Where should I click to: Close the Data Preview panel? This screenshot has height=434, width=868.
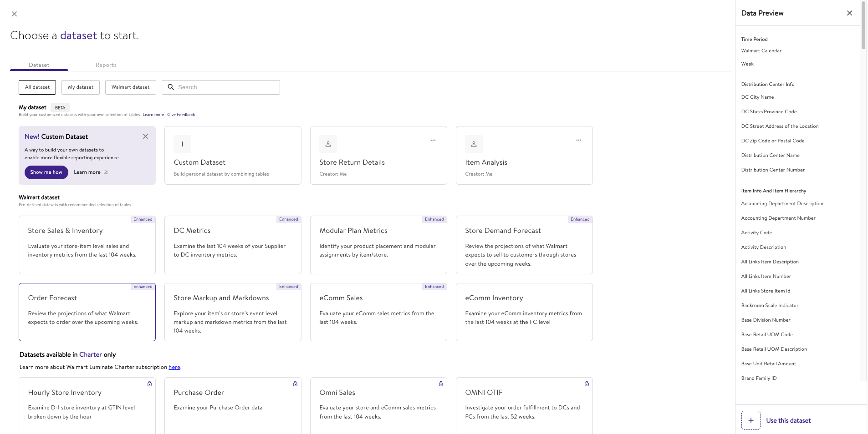(849, 13)
